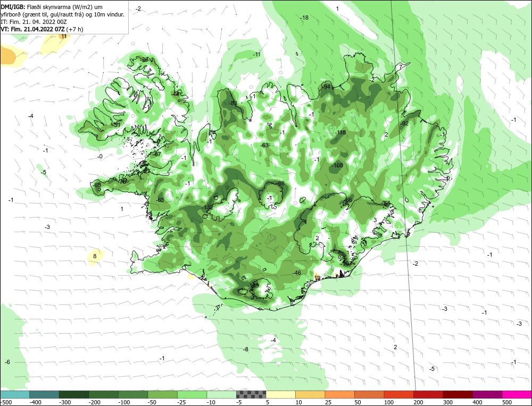Click the legend label "-200"
The width and height of the screenshot is (532, 406).
[x=95, y=402]
